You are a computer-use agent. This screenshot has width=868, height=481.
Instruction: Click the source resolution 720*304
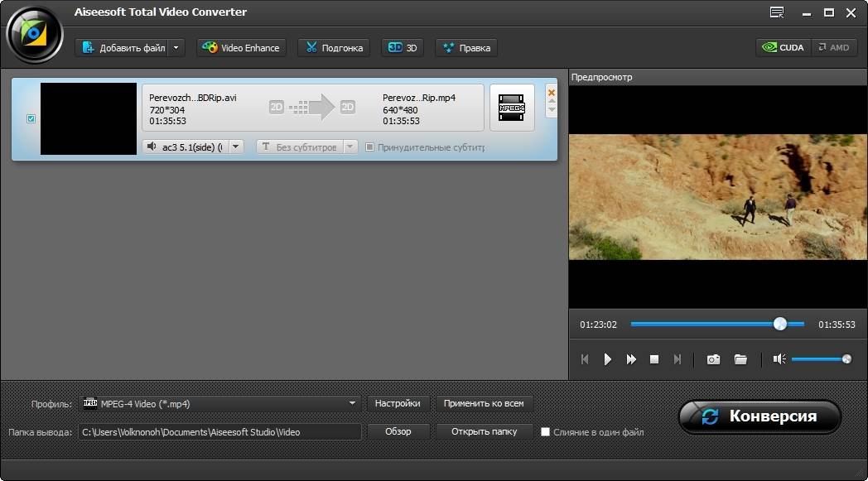point(166,109)
